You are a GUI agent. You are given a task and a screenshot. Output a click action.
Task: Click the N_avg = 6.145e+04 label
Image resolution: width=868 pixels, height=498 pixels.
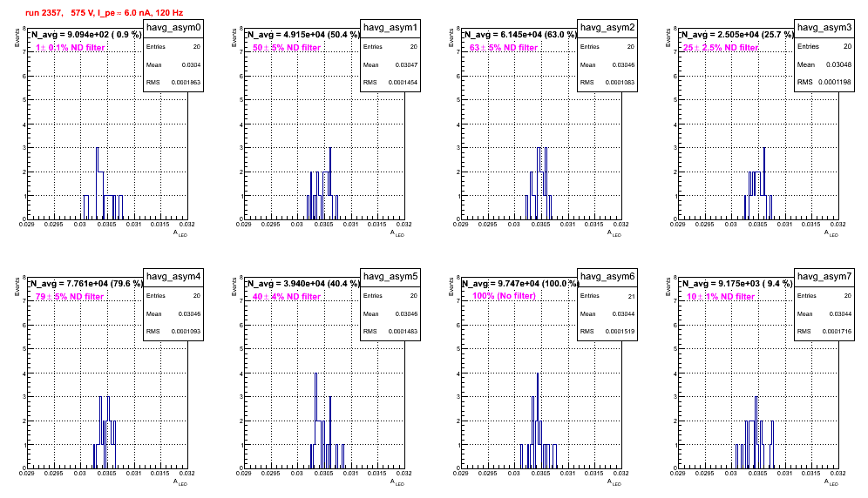tap(520, 35)
